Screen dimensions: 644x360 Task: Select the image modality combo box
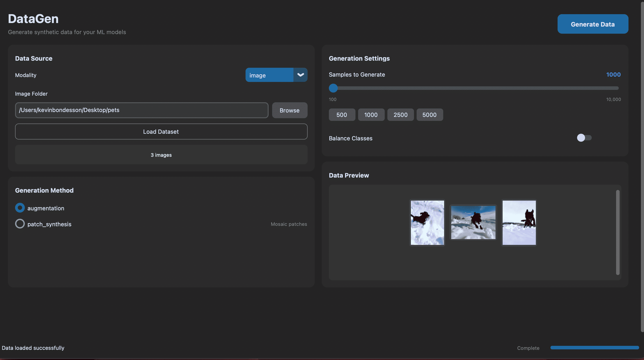[269, 75]
